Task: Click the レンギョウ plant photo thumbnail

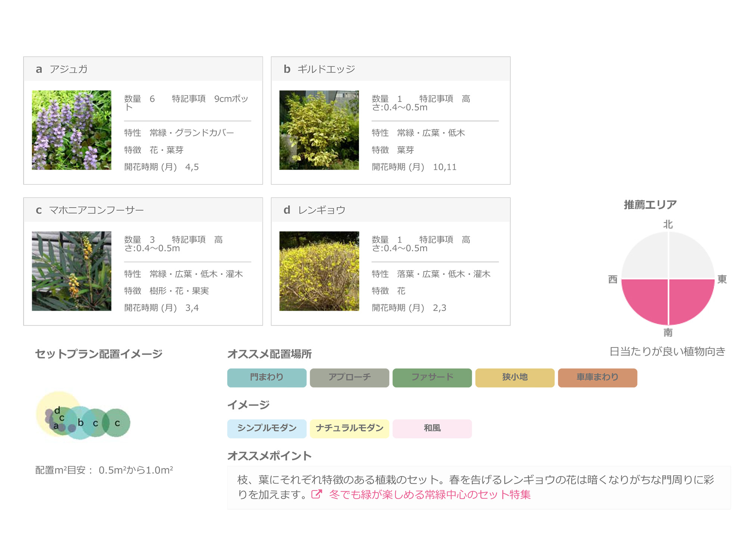Action: 319,271
